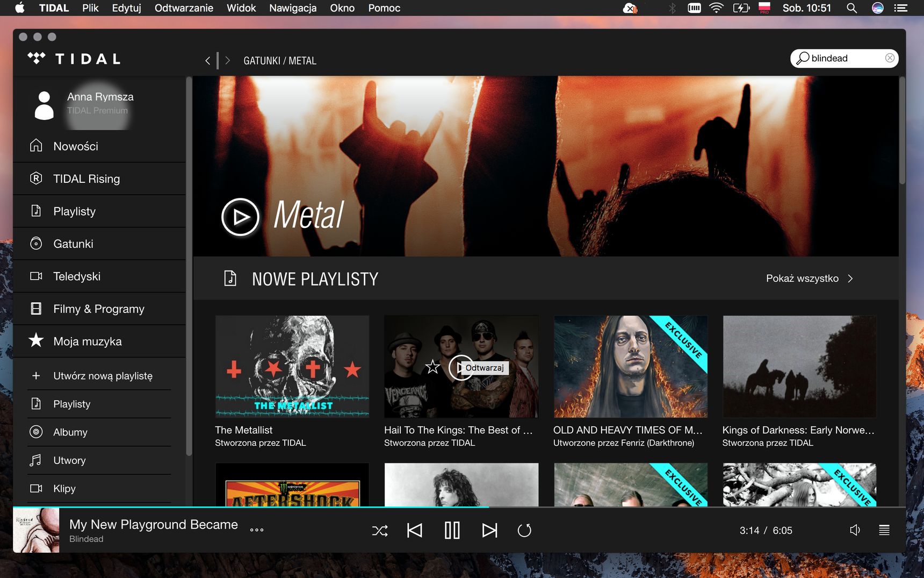This screenshot has height=578, width=924.
Task: Clear the blindead search text
Action: (890, 58)
